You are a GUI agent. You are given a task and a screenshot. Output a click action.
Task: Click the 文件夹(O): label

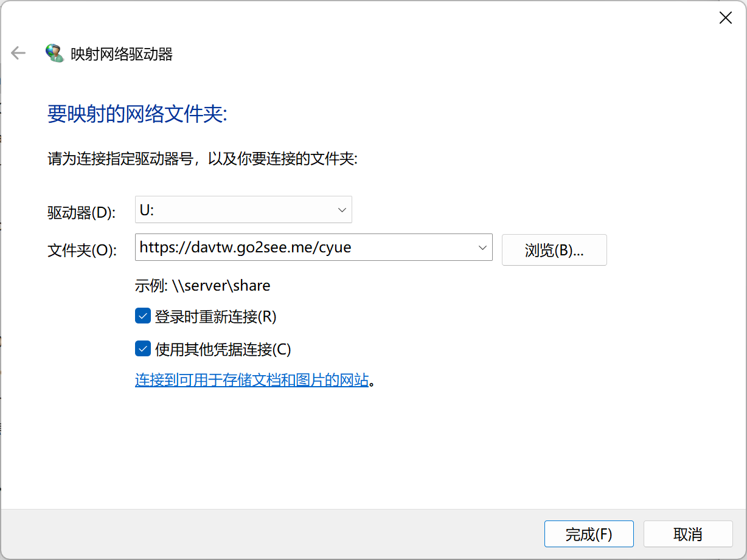coord(82,250)
